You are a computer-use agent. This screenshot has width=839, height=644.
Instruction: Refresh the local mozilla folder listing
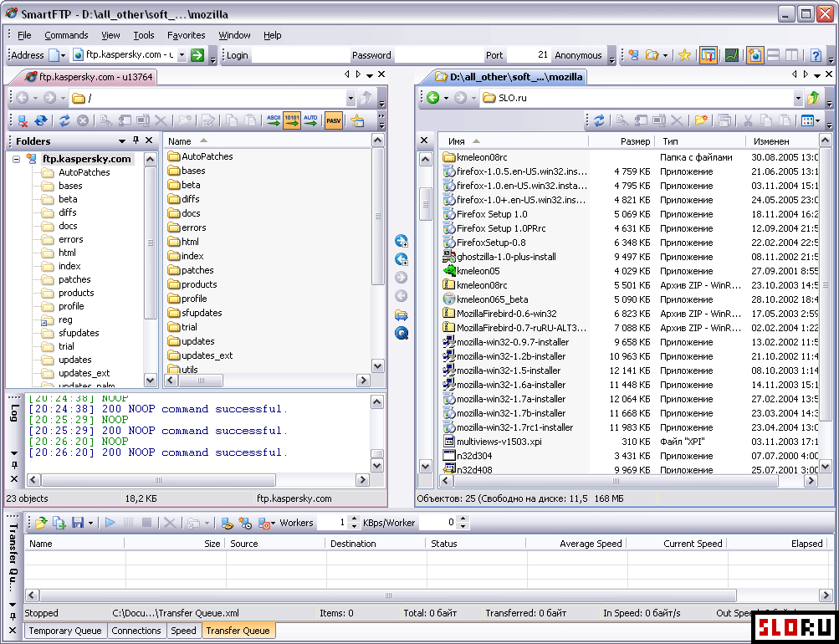point(599,121)
